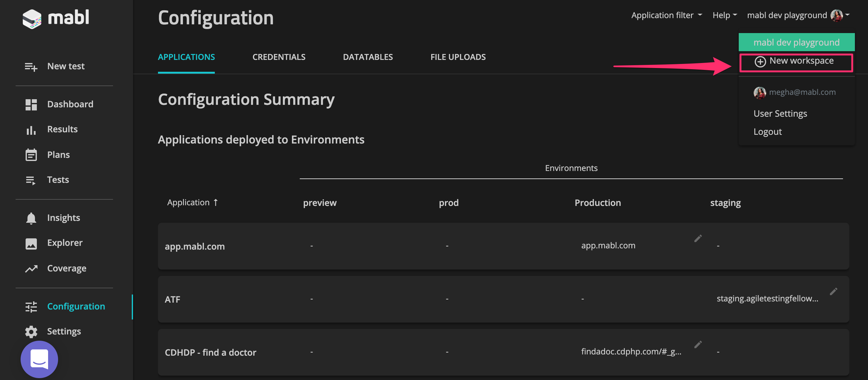Click the Explorer image icon
Image resolution: width=868 pixels, height=380 pixels.
point(31,243)
